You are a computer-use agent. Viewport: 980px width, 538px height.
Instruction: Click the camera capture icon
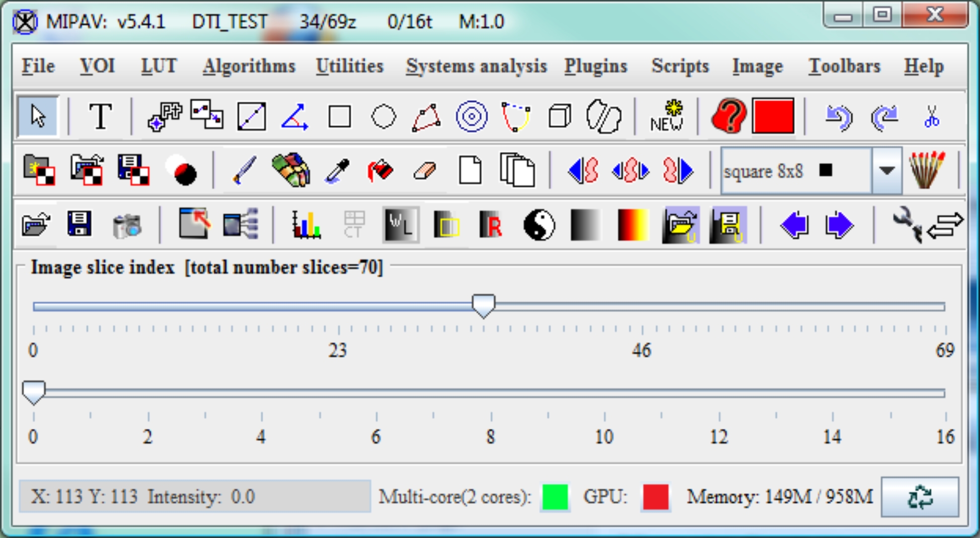127,224
